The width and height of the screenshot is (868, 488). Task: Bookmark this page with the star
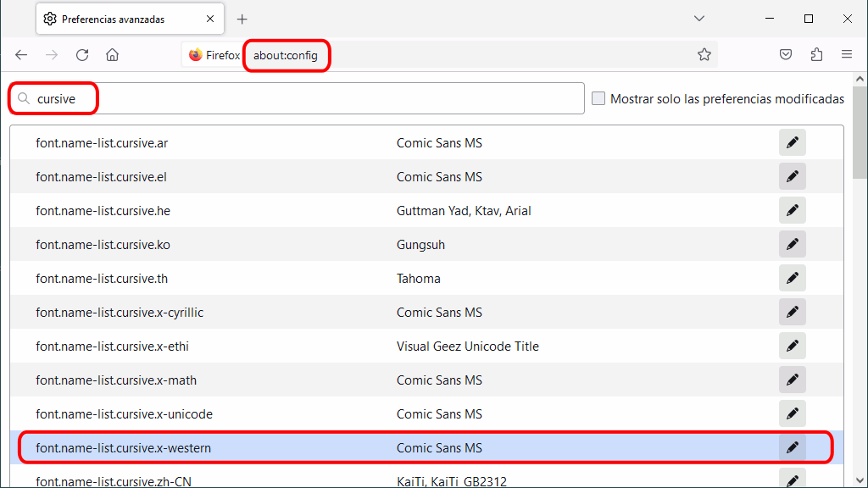(x=704, y=54)
